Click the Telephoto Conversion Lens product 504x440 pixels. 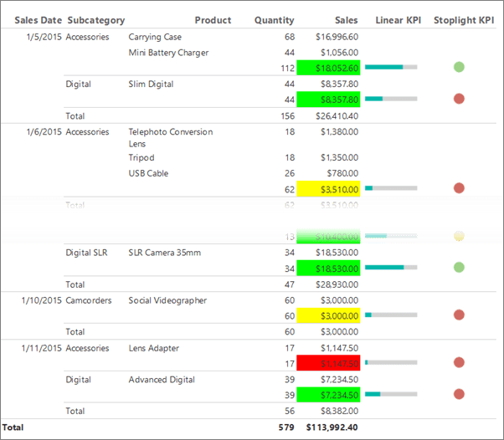coord(171,138)
